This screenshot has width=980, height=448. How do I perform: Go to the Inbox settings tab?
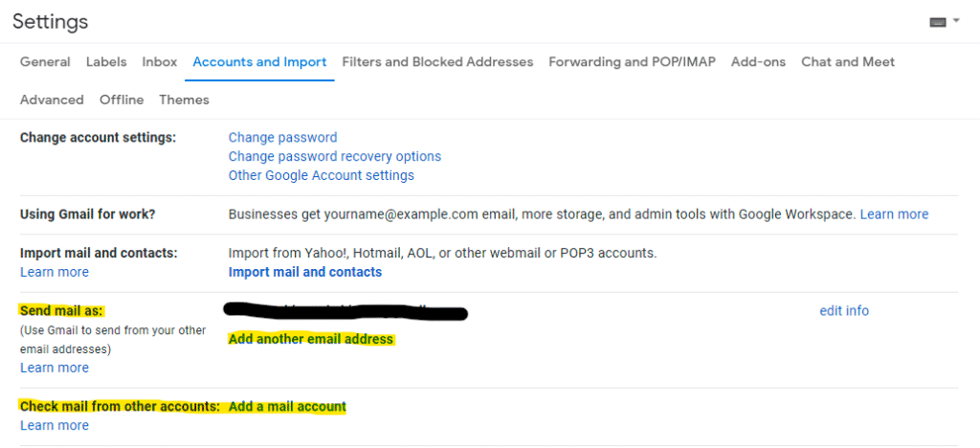tap(160, 62)
